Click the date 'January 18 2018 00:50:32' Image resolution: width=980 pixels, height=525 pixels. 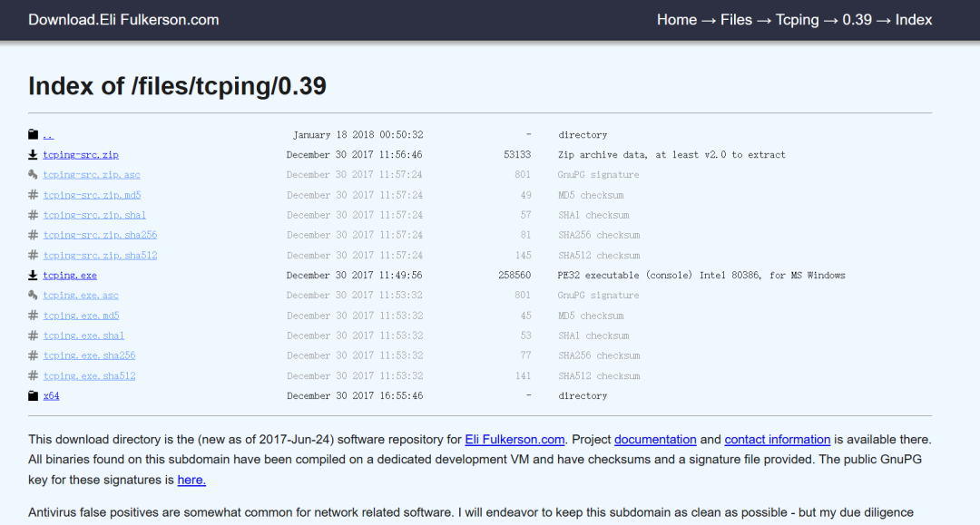click(x=358, y=135)
